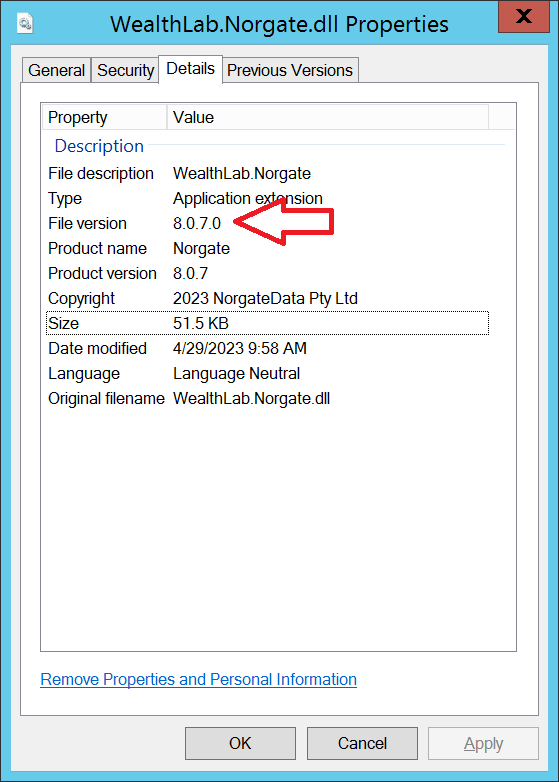Screen dimensions: 559x782
Task: Select the 4/29/2023 9:58 AM value
Action: pyautogui.click(x=240, y=348)
